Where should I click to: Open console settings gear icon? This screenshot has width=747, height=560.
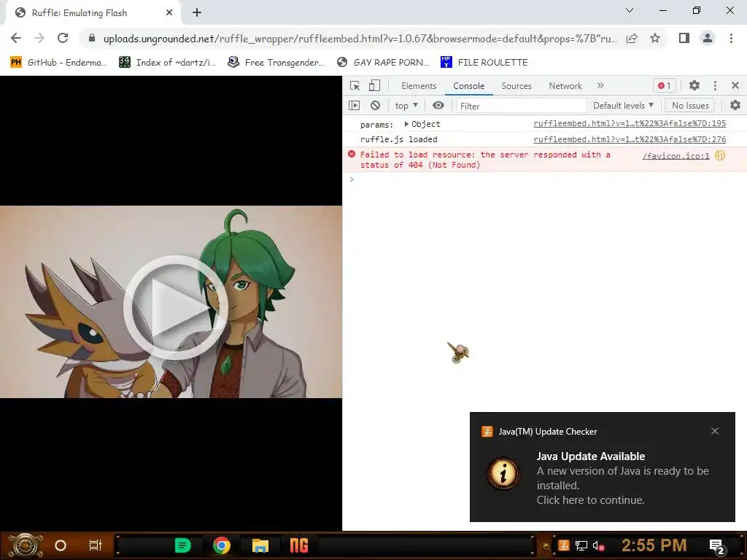[x=735, y=105]
